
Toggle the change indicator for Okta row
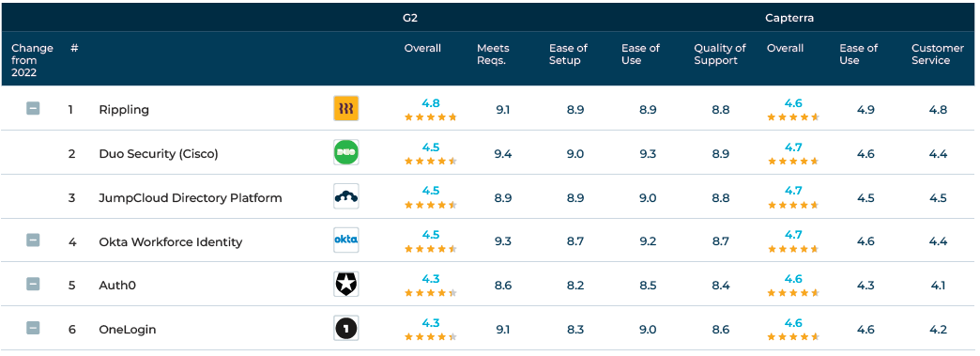click(33, 240)
